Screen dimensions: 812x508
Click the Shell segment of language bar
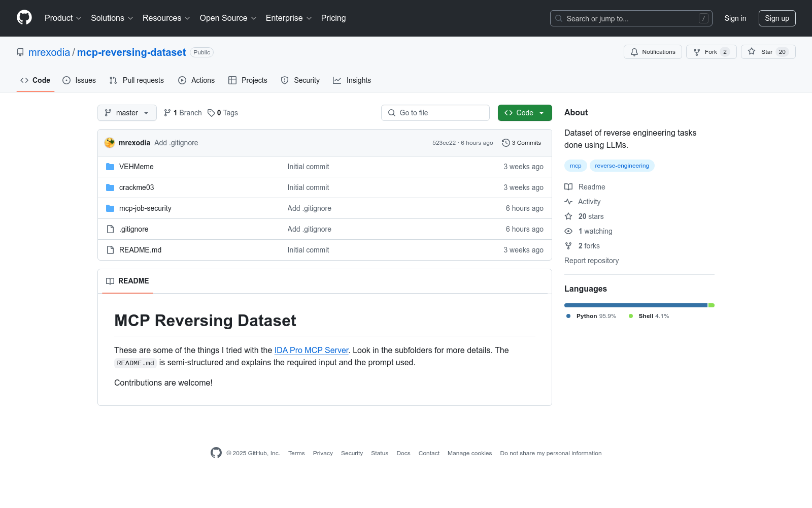coord(712,305)
